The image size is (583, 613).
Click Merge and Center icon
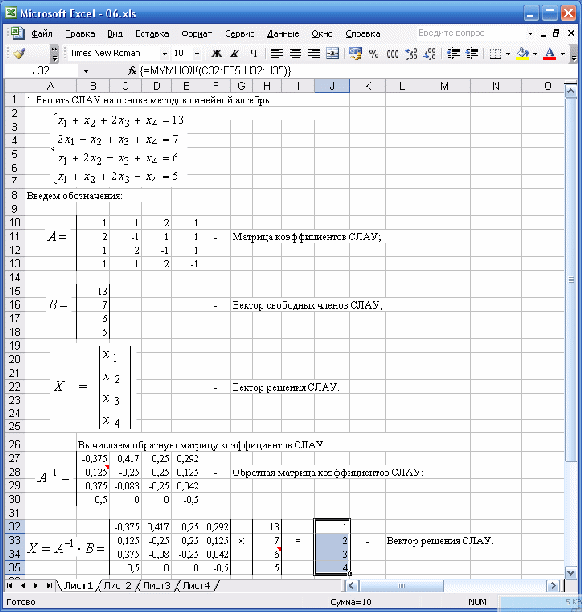tap(332, 54)
